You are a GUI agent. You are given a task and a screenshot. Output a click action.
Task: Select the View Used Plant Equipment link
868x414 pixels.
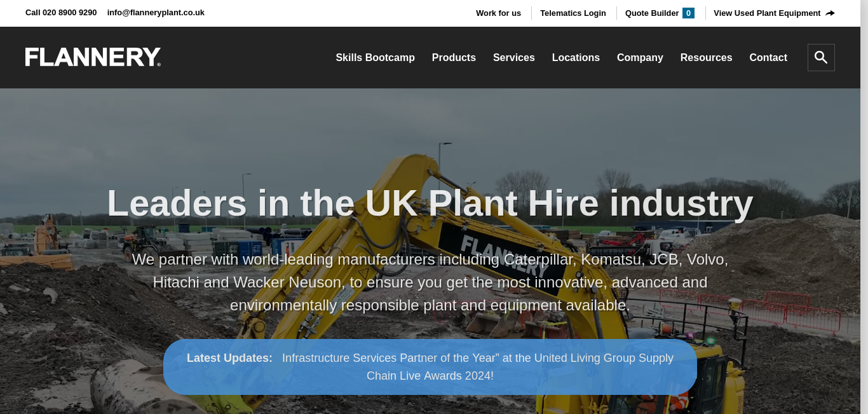click(767, 13)
